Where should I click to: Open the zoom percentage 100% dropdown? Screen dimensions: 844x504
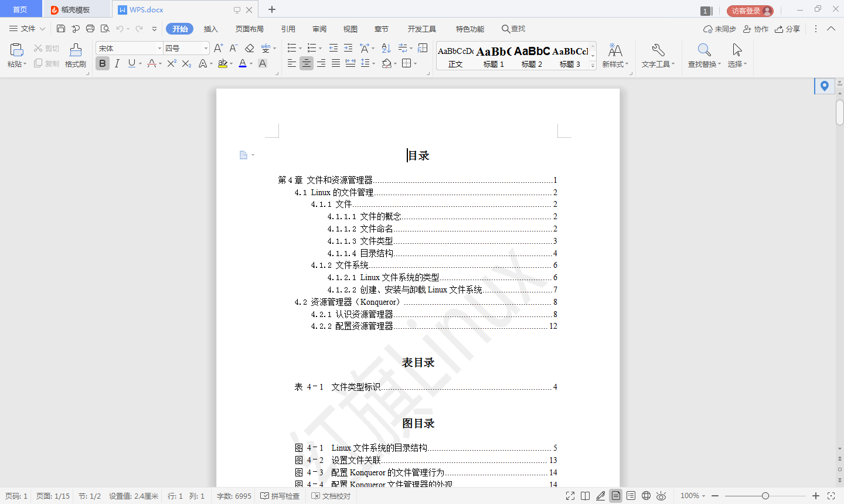tap(693, 496)
